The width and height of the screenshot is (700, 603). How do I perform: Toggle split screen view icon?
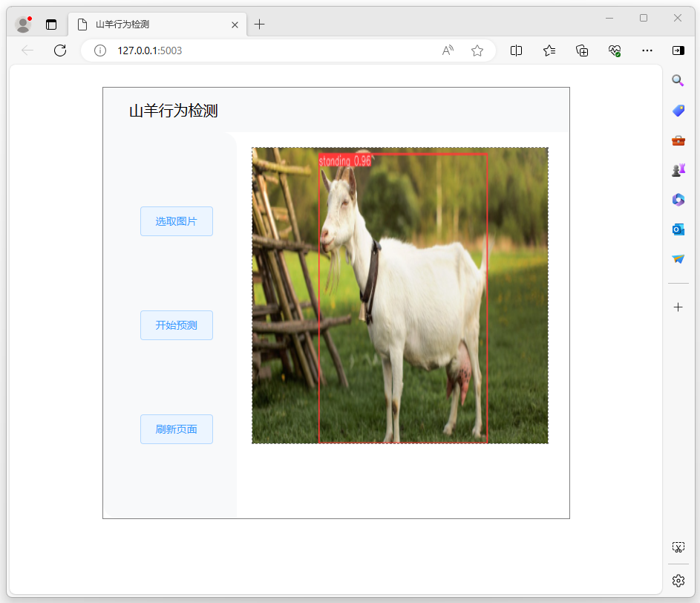(x=516, y=50)
